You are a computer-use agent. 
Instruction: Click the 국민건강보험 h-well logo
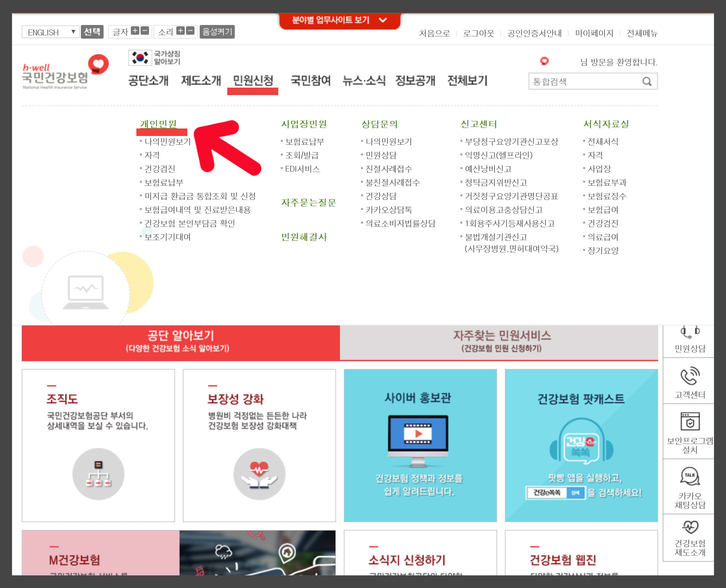click(x=65, y=72)
